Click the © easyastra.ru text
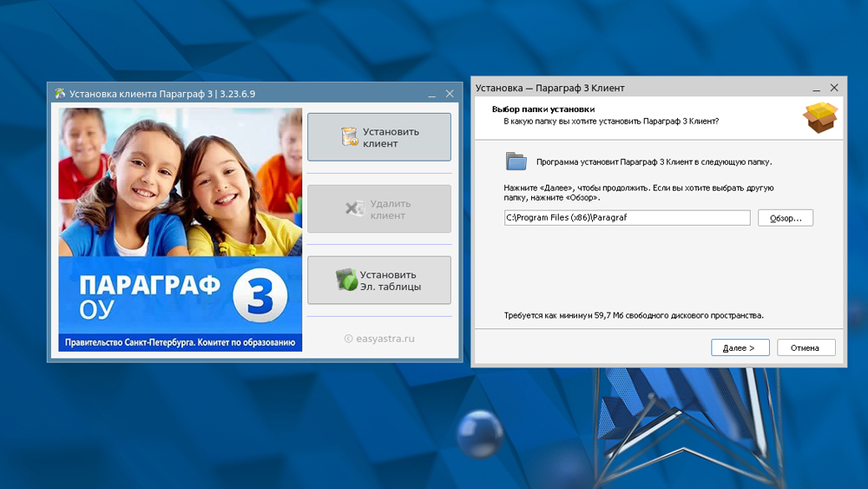The width and height of the screenshot is (868, 489). tap(379, 339)
